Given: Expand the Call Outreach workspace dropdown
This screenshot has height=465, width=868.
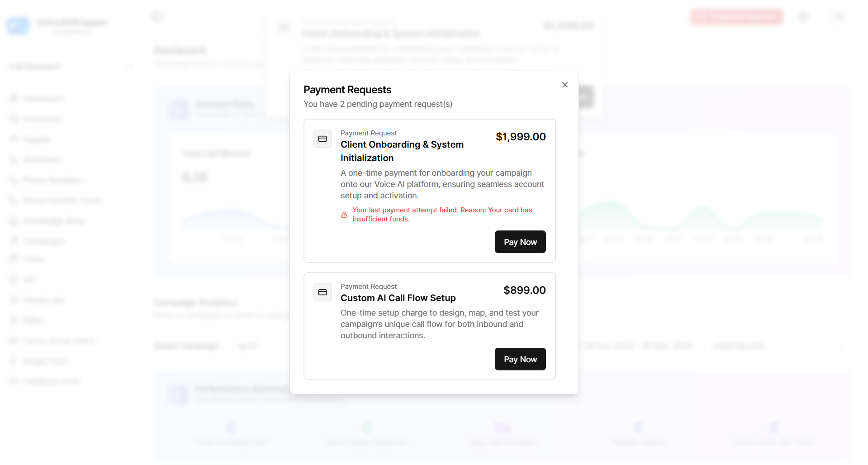Looking at the screenshot, I should pyautogui.click(x=130, y=67).
